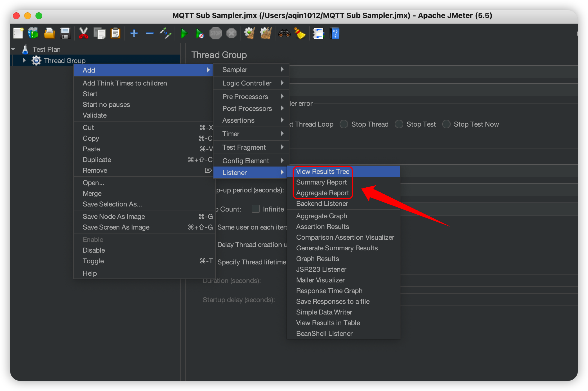Viewport: 588px width, 391px height.
Task: Click the Save floppy disk icon
Action: pyautogui.click(x=65, y=33)
